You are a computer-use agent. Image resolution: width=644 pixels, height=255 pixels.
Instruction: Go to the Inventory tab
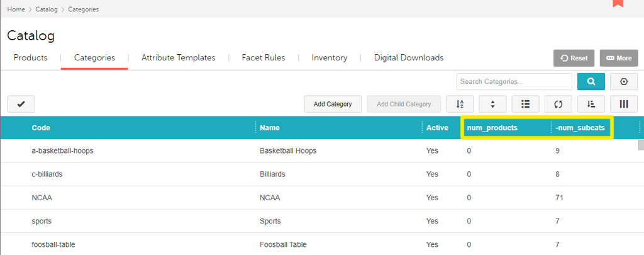(329, 58)
